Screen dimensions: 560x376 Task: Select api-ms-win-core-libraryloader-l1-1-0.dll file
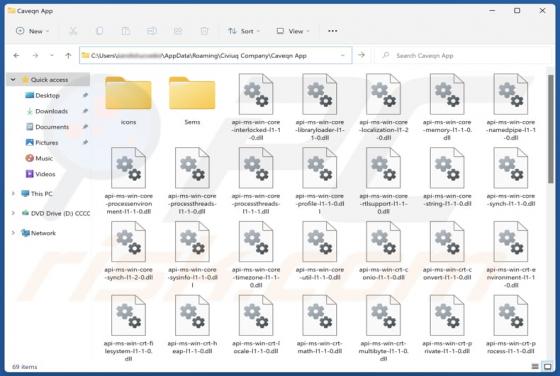tap(320, 106)
